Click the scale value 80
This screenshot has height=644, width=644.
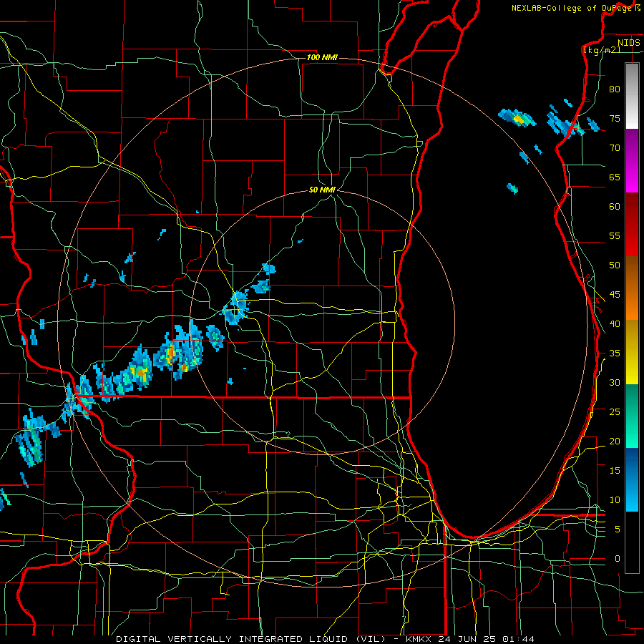click(x=615, y=89)
